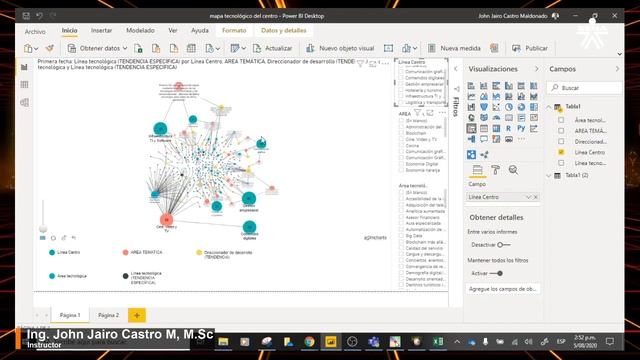The width and height of the screenshot is (640, 360).
Task: Select the Q&A speech bubble visual
Action: pyautogui.click(x=484, y=139)
